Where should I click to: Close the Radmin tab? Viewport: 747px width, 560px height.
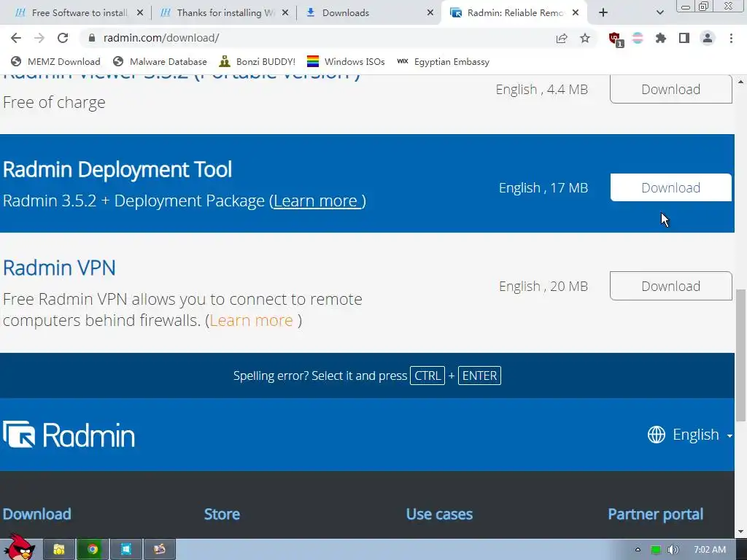tap(576, 13)
